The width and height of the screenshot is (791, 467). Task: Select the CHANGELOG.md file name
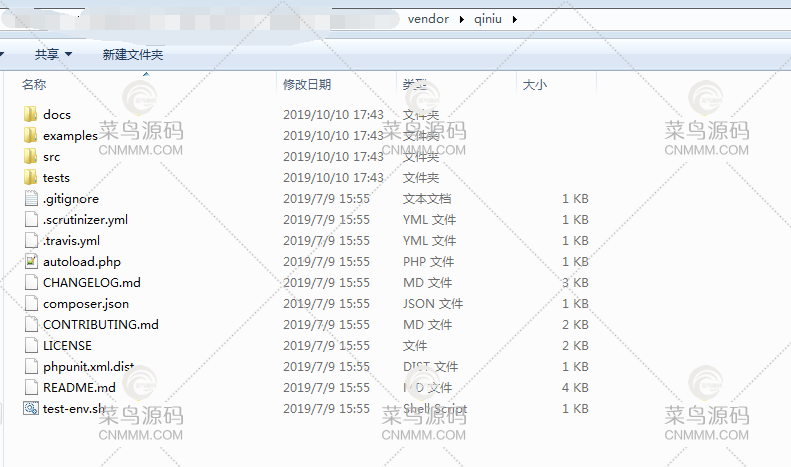[x=92, y=282]
